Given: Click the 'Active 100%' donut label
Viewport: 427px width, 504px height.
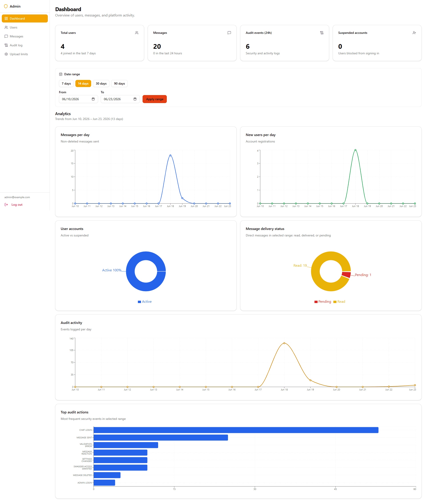Looking at the screenshot, I should click(112, 270).
